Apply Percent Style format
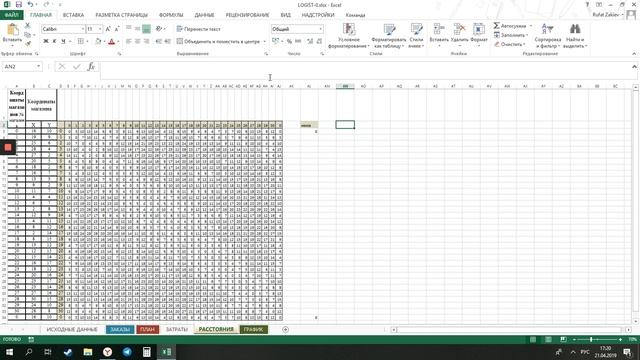 click(x=289, y=41)
